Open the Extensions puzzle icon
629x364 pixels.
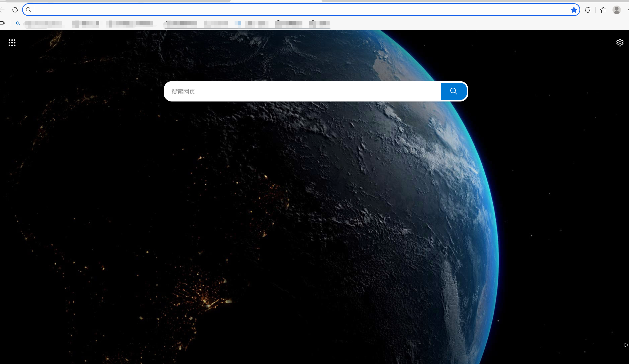[588, 10]
